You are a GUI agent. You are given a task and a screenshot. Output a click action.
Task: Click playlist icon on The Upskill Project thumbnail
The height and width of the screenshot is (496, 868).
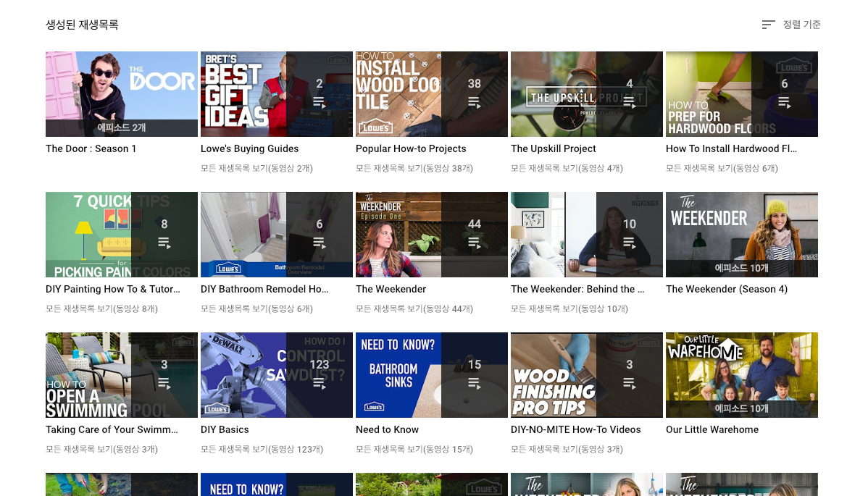coord(630,102)
